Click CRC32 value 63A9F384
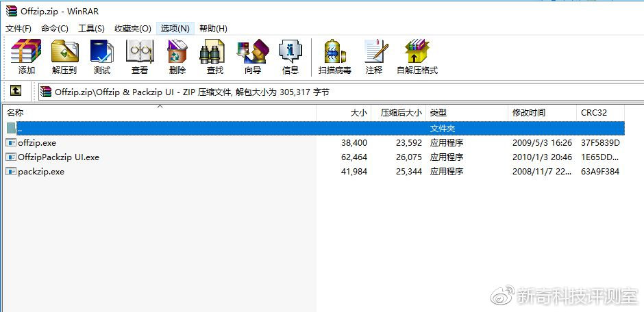This screenshot has width=644, height=312. click(600, 171)
